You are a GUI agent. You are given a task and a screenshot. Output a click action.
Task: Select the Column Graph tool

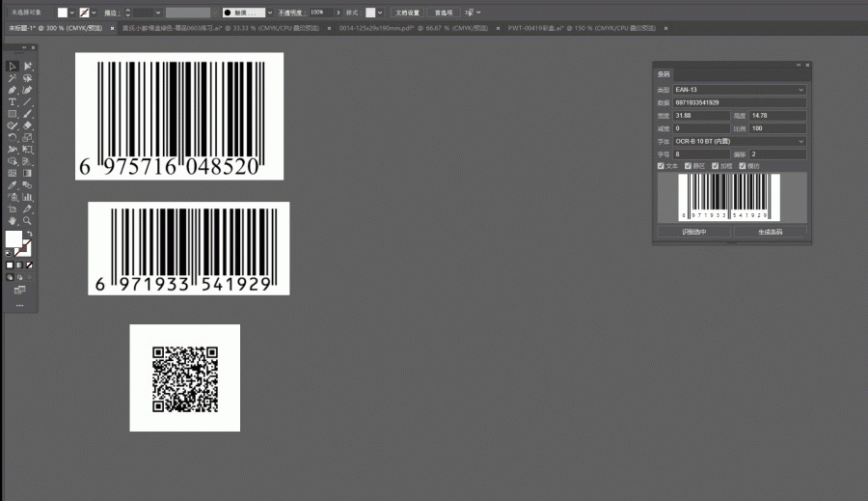tap(27, 197)
